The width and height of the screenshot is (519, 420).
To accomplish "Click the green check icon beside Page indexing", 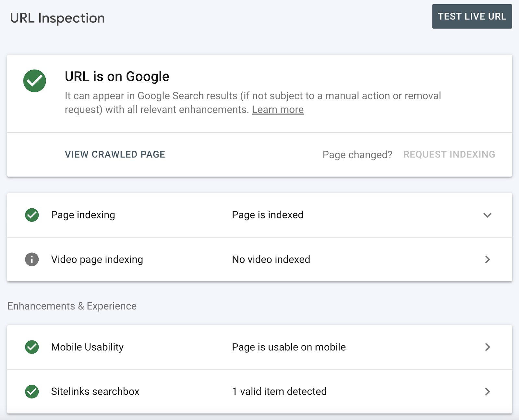I will (31, 215).
